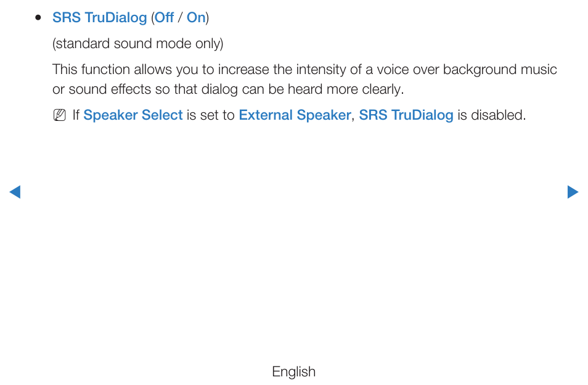This screenshot has height=385, width=588.
Task: Go to the previous page with left arrow
Action: pyautogui.click(x=15, y=192)
